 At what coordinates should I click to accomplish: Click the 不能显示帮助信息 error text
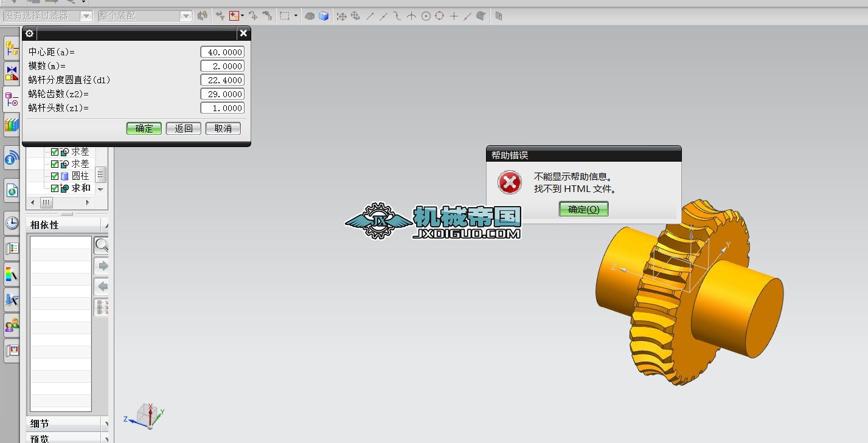[573, 177]
